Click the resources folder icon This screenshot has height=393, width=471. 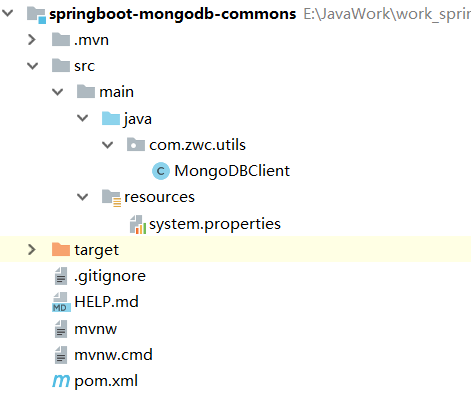pos(111,198)
